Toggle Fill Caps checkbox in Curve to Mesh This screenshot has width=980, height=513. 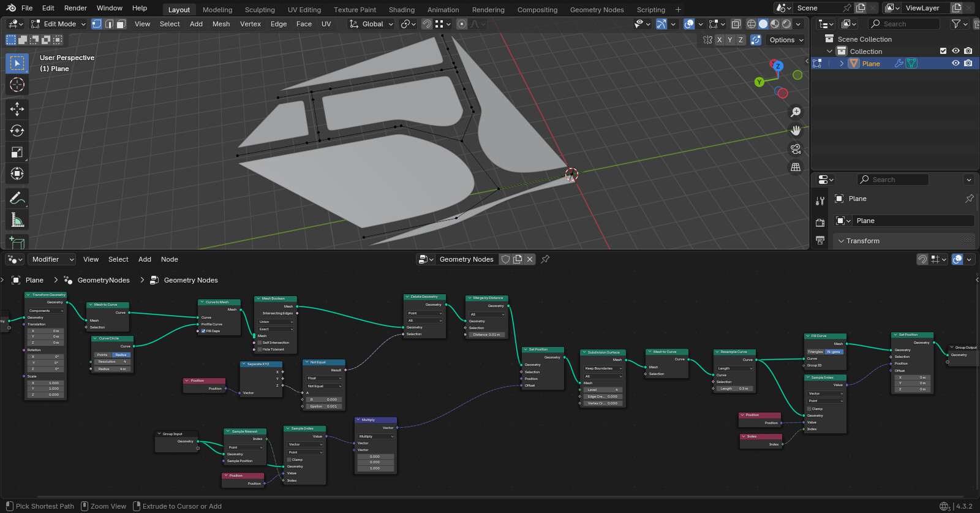click(x=203, y=331)
